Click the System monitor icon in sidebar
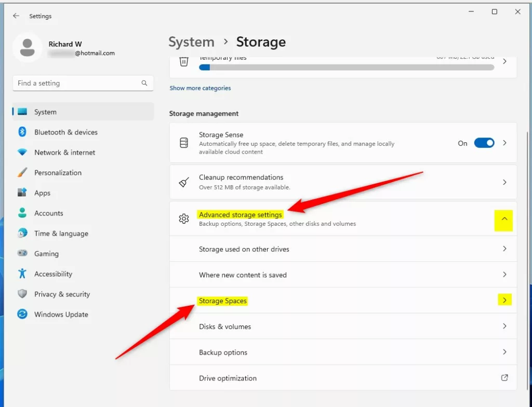 (x=22, y=112)
